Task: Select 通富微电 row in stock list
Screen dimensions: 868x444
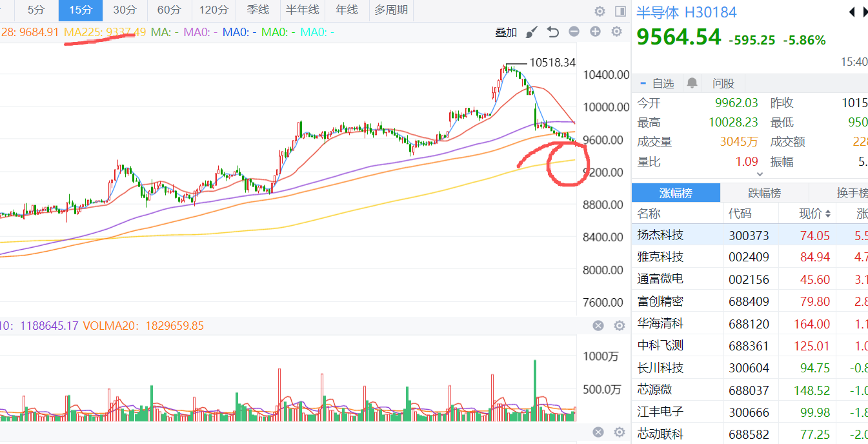Action: pyautogui.click(x=660, y=279)
